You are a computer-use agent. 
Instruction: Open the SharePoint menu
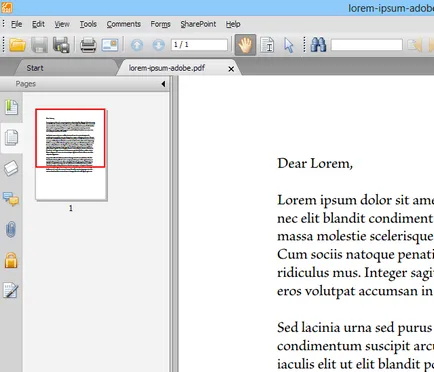coord(198,24)
